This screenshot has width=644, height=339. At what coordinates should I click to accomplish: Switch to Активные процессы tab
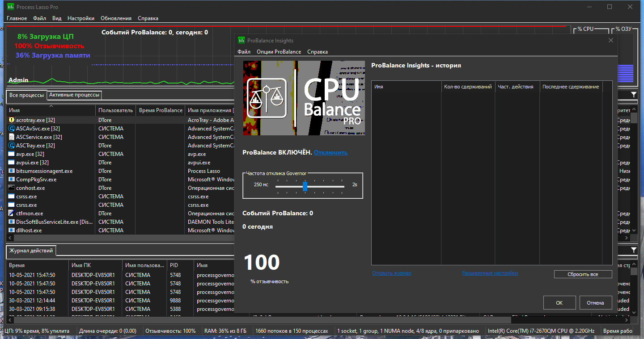[x=75, y=95]
